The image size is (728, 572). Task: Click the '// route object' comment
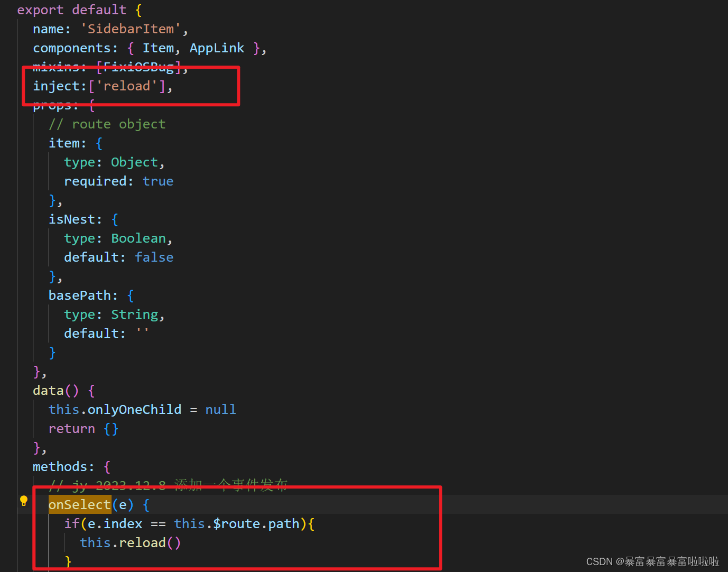(107, 124)
